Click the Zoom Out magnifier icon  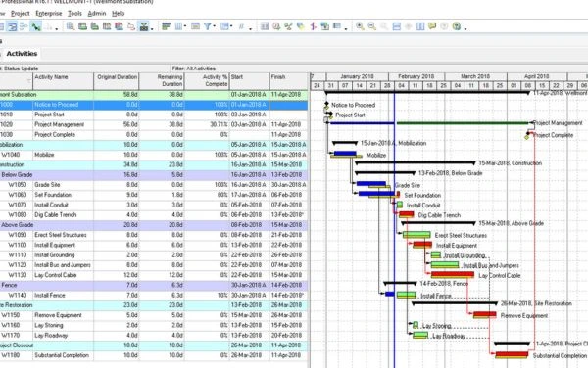(x=371, y=26)
